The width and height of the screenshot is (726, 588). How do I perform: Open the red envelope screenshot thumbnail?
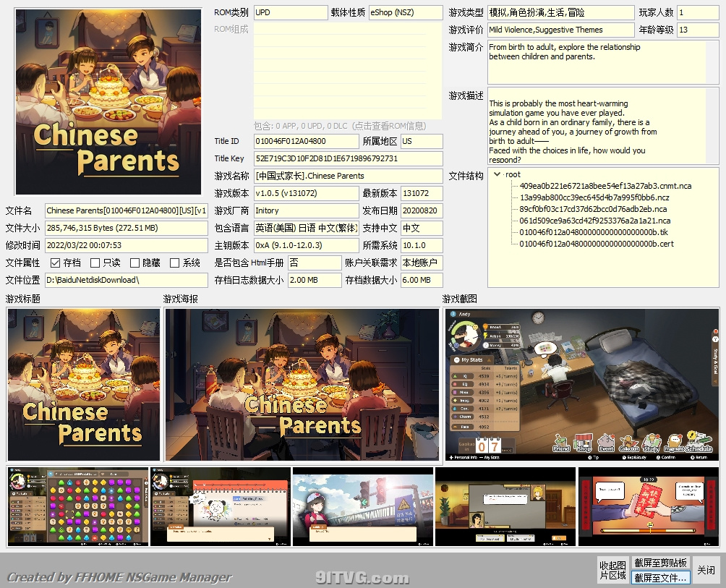(x=648, y=506)
